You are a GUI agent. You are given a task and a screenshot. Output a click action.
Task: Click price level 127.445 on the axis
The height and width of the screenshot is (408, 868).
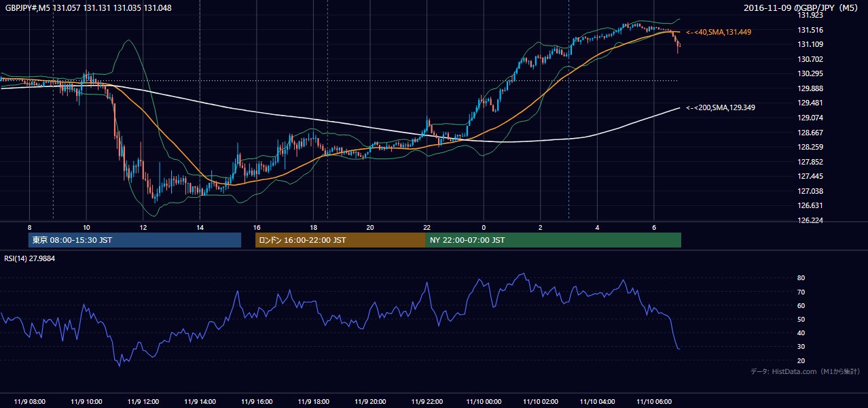810,176
